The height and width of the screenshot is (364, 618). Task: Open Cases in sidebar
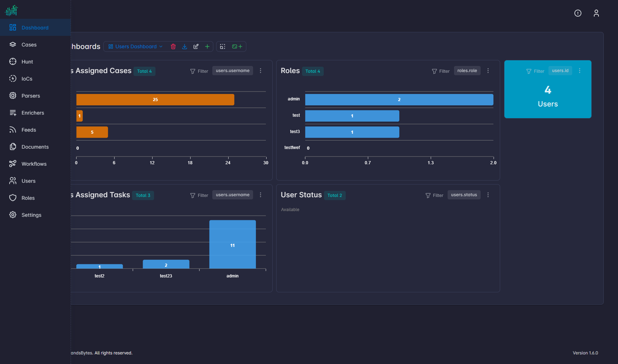point(35,44)
